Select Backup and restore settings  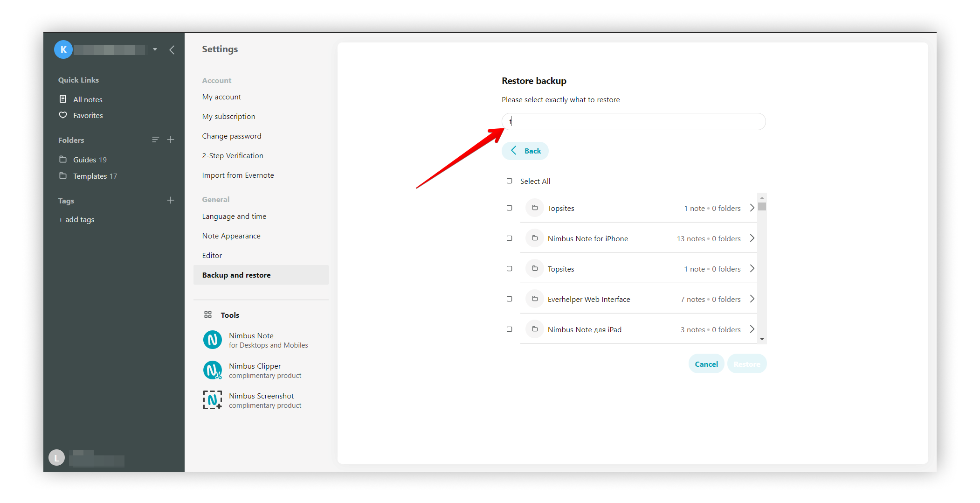point(261,275)
